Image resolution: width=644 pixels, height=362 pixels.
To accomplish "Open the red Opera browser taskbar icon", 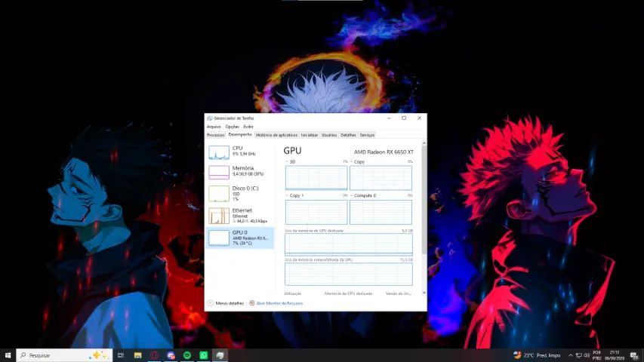I will (x=155, y=355).
